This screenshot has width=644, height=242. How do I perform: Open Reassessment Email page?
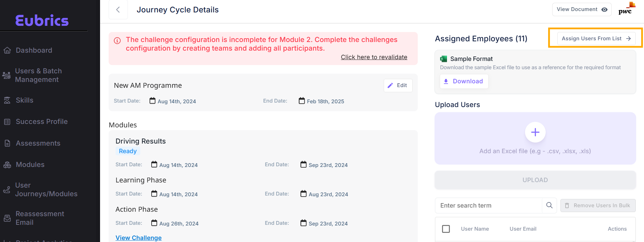pyautogui.click(x=40, y=218)
